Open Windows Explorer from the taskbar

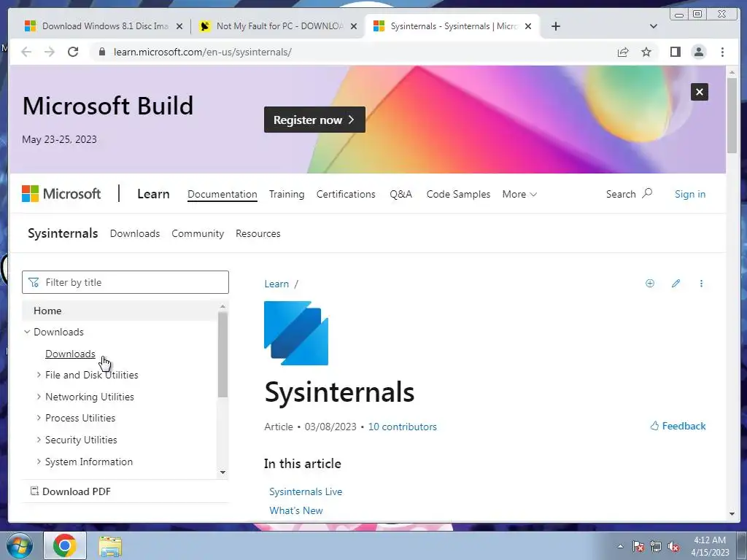click(110, 546)
